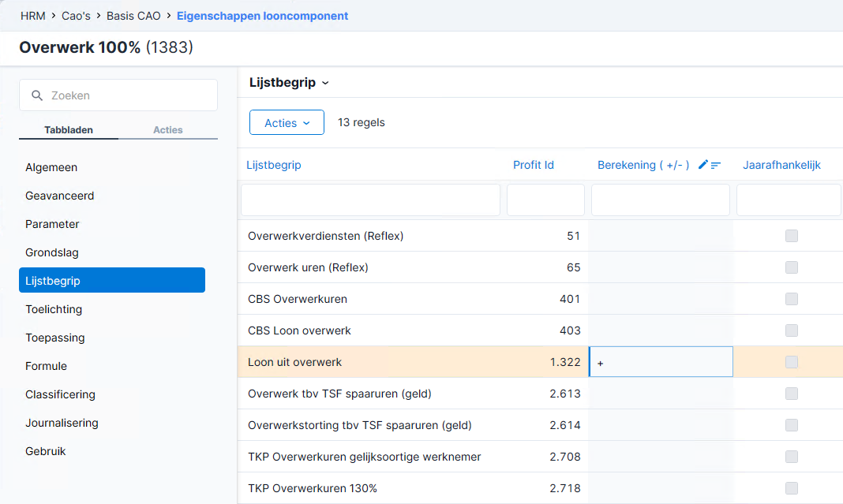Viewport: 843px width, 504px height.
Task: Open the Journalisering section
Action: pyautogui.click(x=62, y=423)
